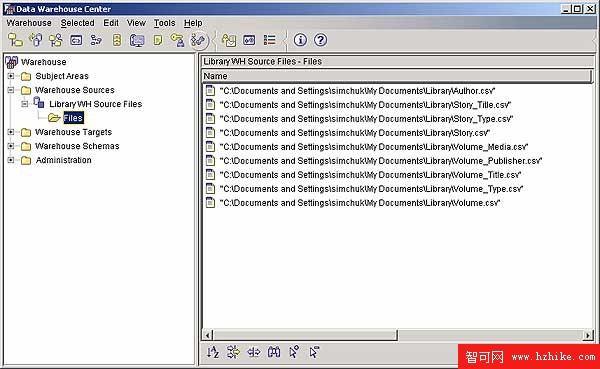Image resolution: width=600 pixels, height=369 pixels.
Task: Open the Control Center toolbar icon with two yellow boxes
Action: [x=15, y=40]
